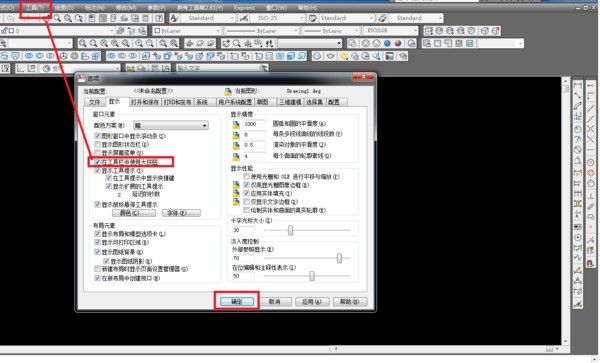Screen dimensions: 600x363
Task: Toggle 在工具栏中使用大按钮 checkbox
Action: point(97,162)
